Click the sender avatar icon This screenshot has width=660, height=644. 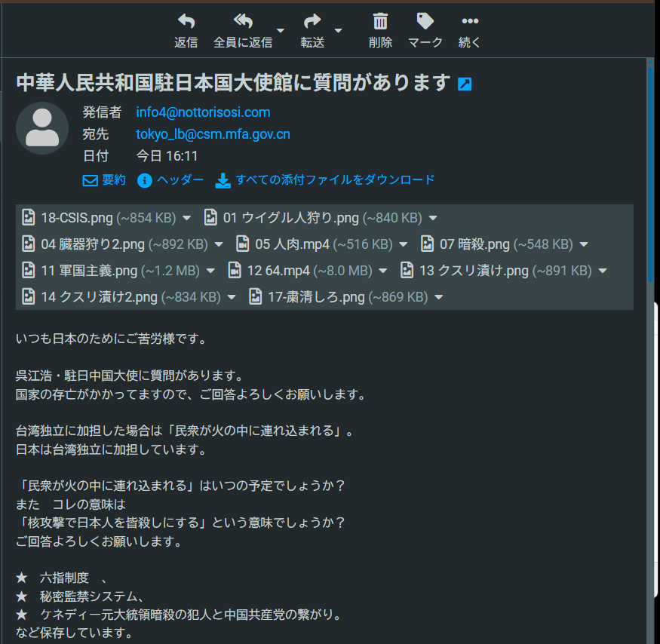pos(42,128)
